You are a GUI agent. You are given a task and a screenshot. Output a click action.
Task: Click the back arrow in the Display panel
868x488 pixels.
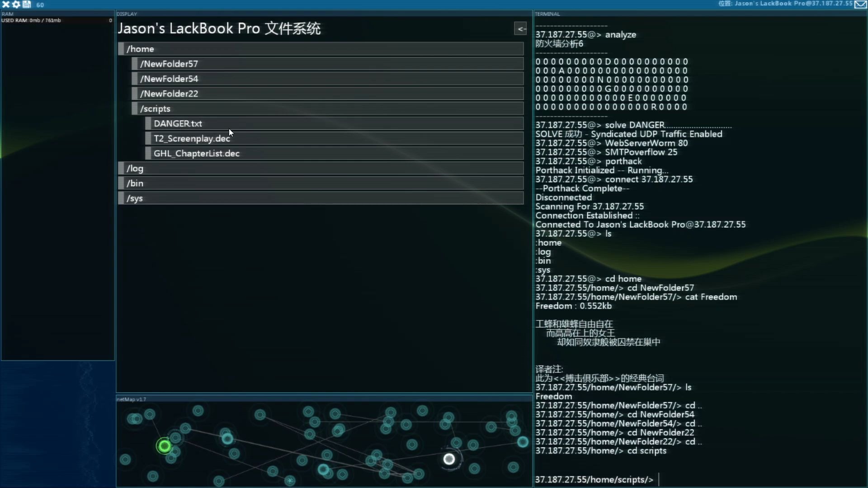point(521,28)
